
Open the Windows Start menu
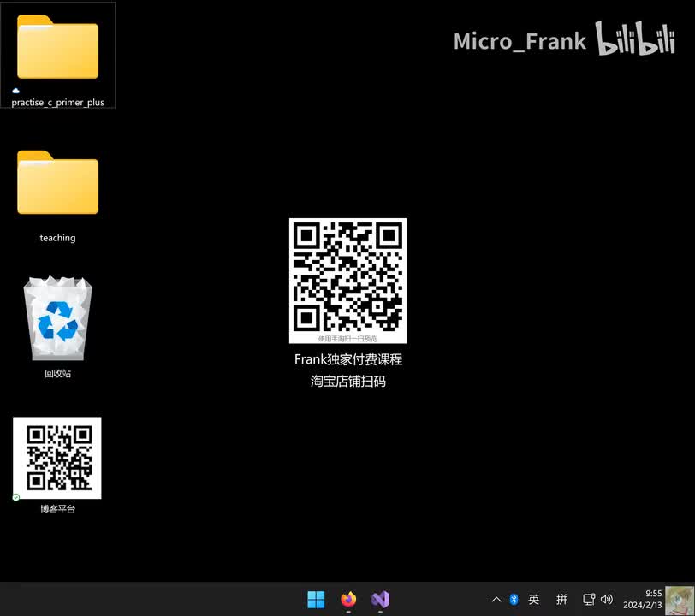click(316, 600)
